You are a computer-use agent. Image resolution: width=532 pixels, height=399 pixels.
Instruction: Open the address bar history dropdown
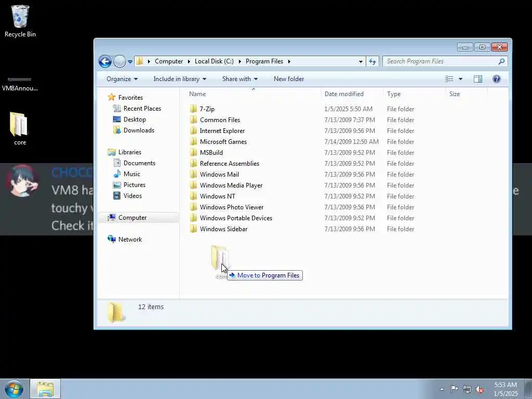coord(361,61)
